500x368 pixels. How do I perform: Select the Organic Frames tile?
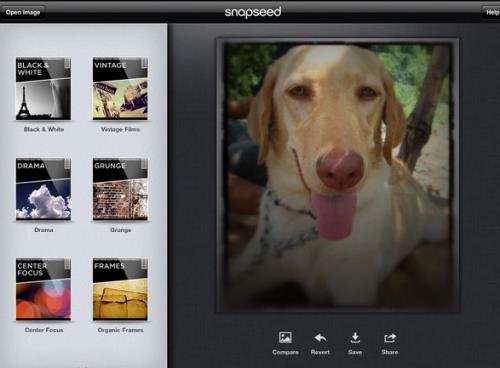(120, 289)
